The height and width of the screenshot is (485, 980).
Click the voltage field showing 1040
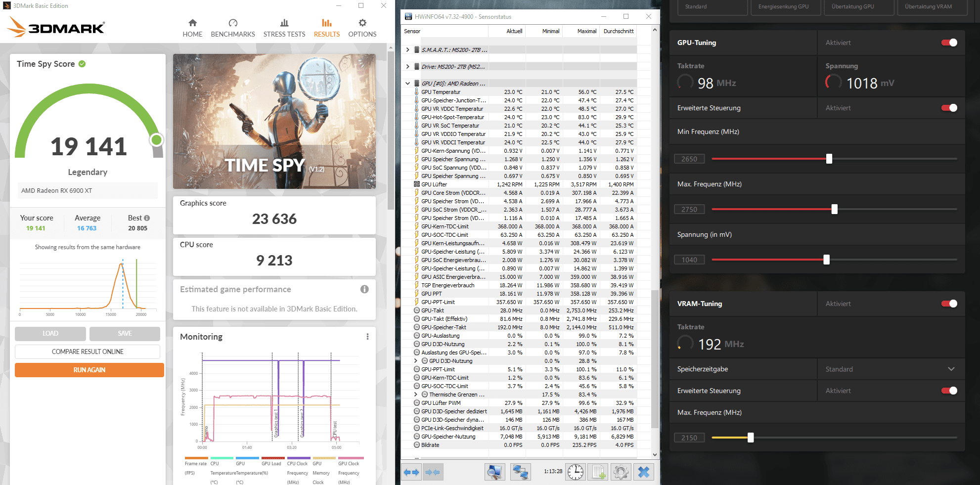coord(689,260)
